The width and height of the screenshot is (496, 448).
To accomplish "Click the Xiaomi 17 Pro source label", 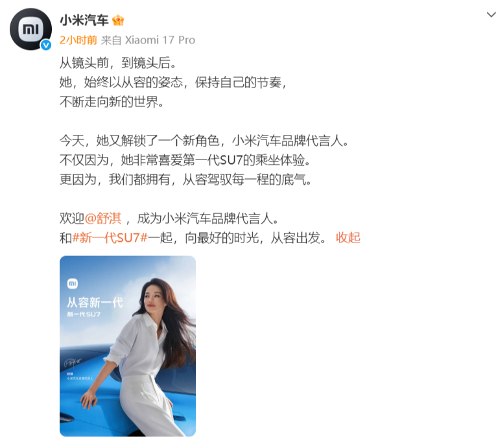I will (160, 40).
